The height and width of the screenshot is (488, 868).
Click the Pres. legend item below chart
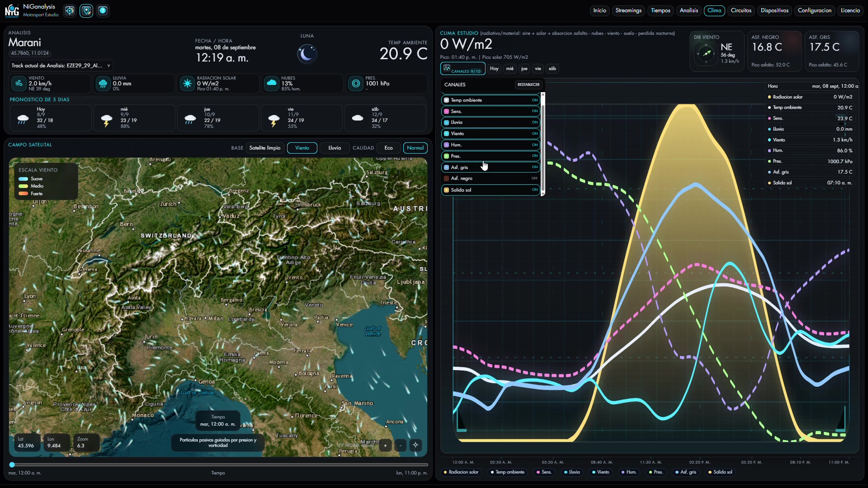655,472
